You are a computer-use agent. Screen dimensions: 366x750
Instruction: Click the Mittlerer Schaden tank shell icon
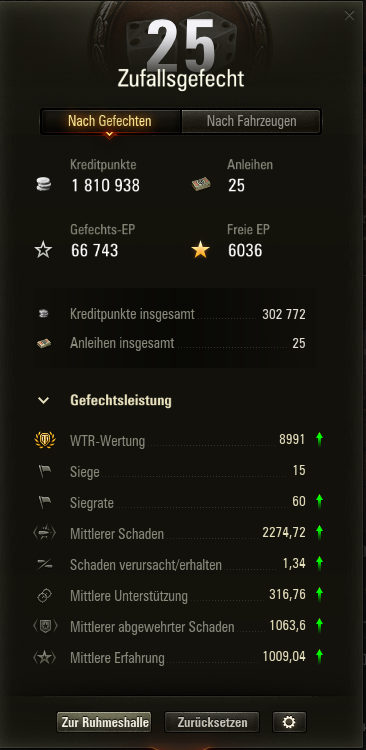tap(44, 533)
